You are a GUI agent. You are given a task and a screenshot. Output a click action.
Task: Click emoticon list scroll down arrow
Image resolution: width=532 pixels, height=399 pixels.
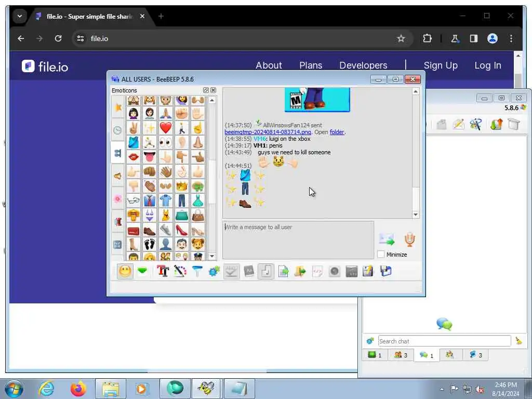tap(212, 256)
